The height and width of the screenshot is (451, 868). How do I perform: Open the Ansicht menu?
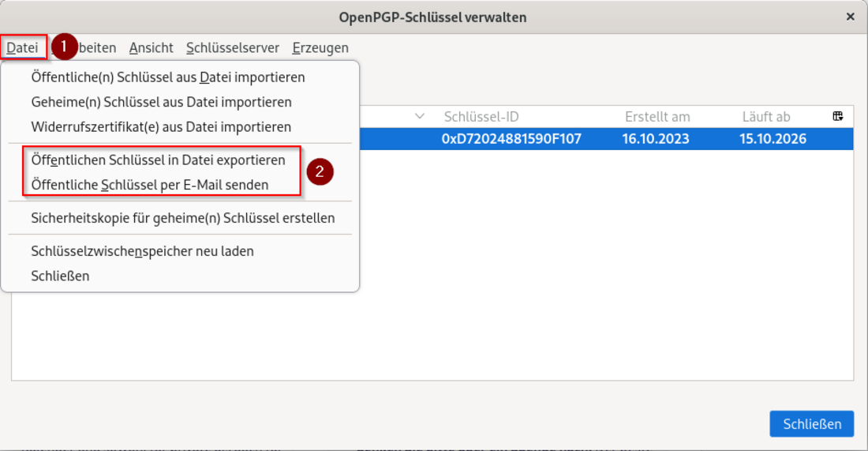coord(152,48)
